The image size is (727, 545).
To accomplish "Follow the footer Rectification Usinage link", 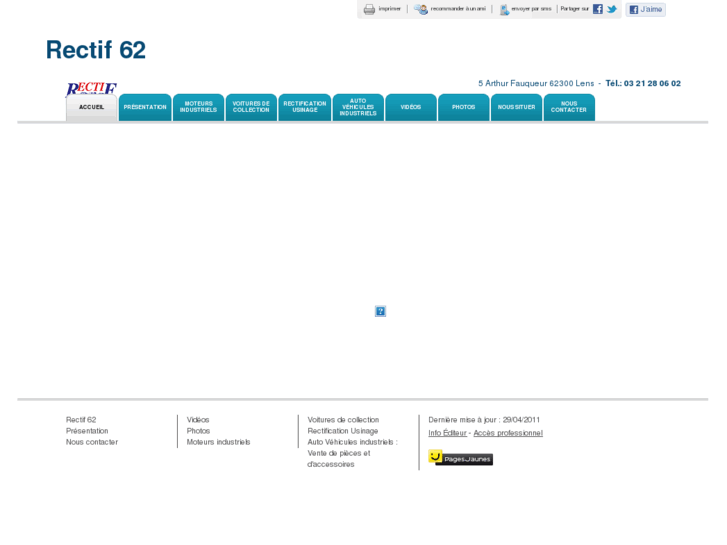I will 343,431.
